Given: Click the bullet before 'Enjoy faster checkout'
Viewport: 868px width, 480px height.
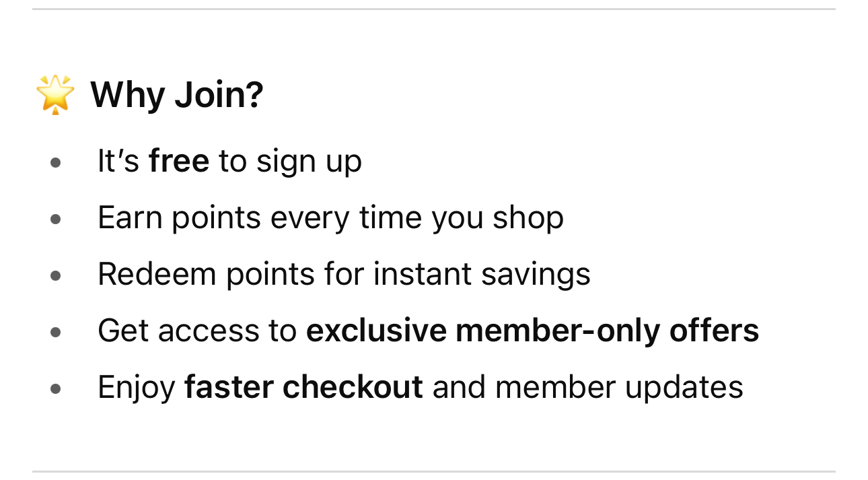Looking at the screenshot, I should coord(56,388).
